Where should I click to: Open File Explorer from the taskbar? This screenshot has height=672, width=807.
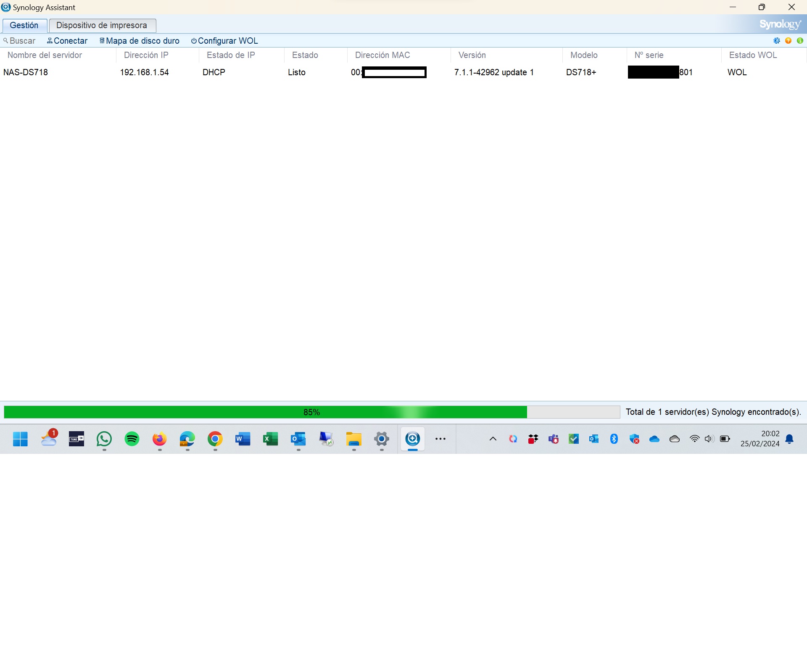(x=354, y=439)
